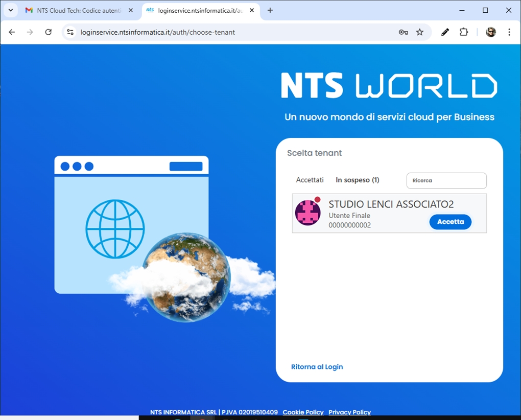Screen dimensions: 521x420
Task: Click the browser forward arrow
Action: pyautogui.click(x=30, y=32)
